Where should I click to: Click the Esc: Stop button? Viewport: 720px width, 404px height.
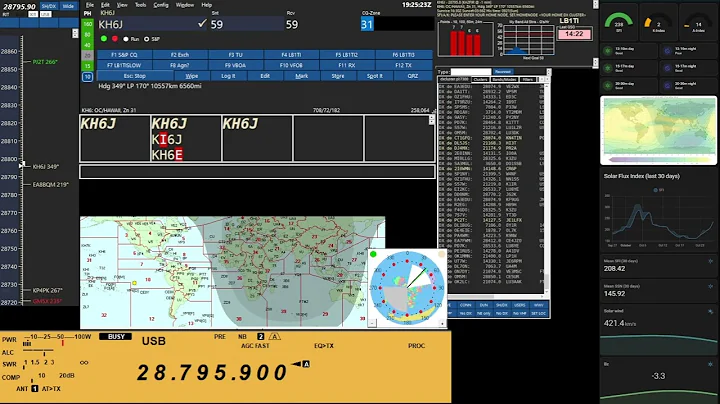pos(135,76)
